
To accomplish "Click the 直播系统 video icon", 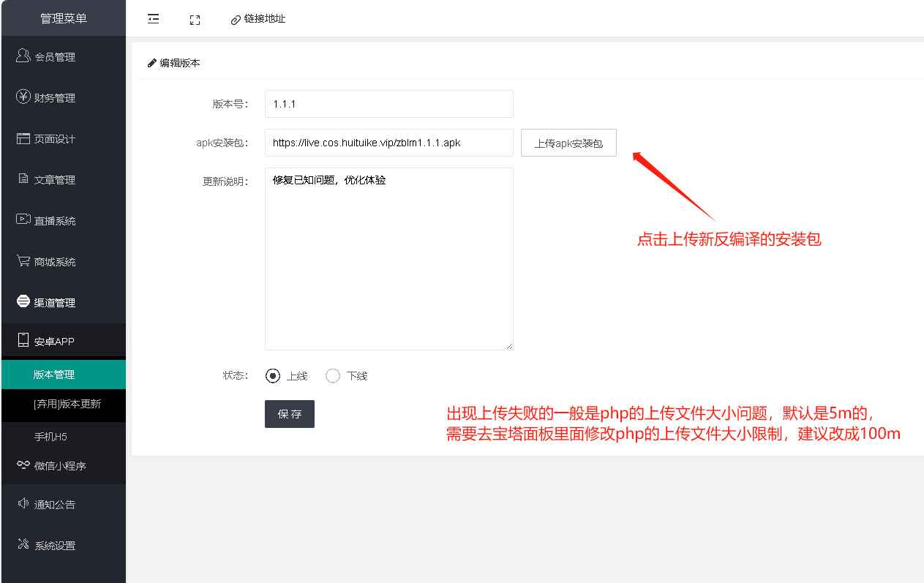I will click(23, 219).
